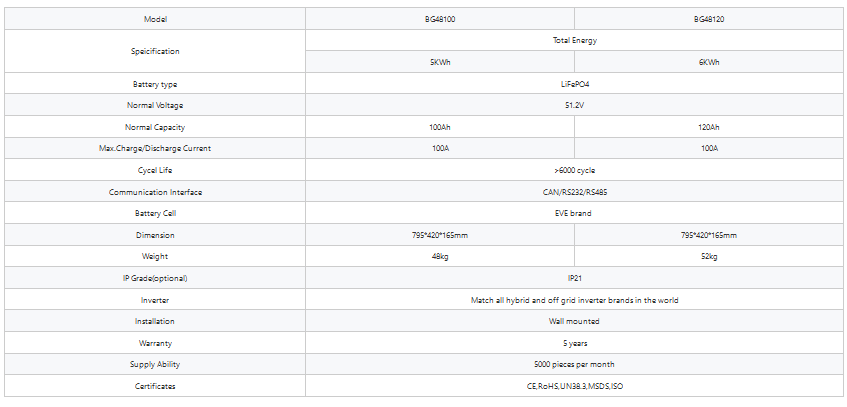Click the CAN/RS232/RS485 interface value

574,192
